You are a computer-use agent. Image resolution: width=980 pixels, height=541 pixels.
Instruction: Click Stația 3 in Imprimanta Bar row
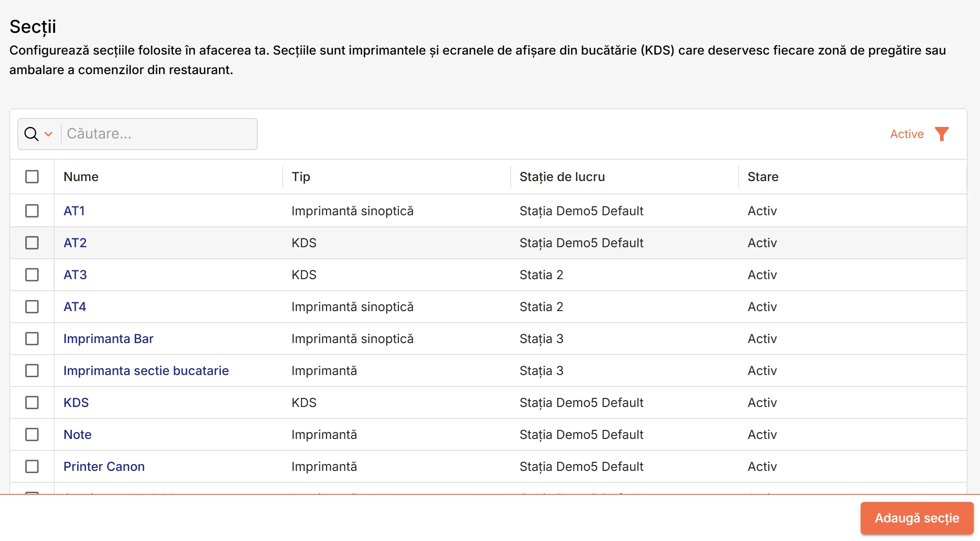pos(541,339)
